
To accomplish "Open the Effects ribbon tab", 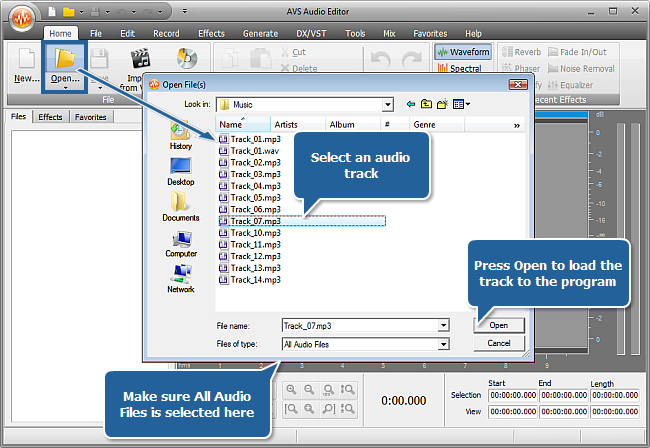I will tap(211, 34).
